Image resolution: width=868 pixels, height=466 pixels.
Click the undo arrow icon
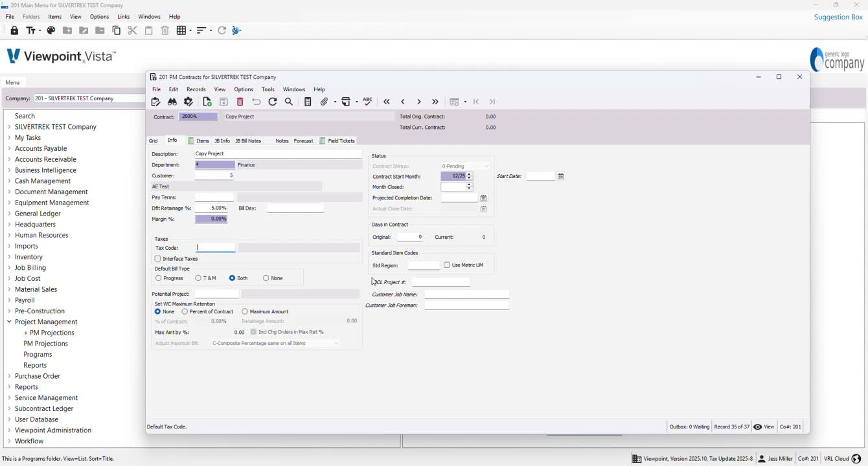point(257,102)
